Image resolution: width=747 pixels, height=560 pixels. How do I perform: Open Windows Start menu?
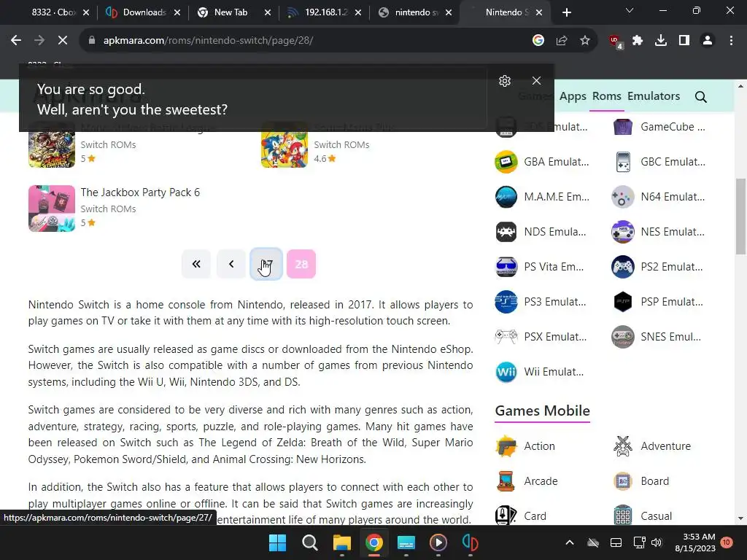coord(277,542)
